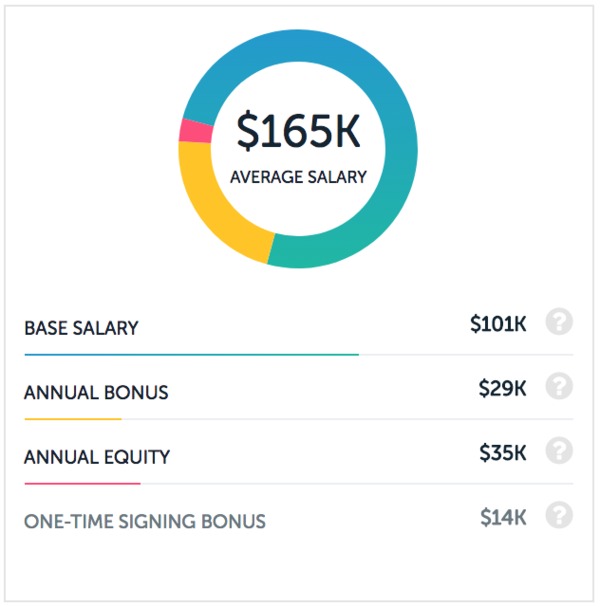
Task: Select the pink equity donut segment
Action: pos(195,131)
